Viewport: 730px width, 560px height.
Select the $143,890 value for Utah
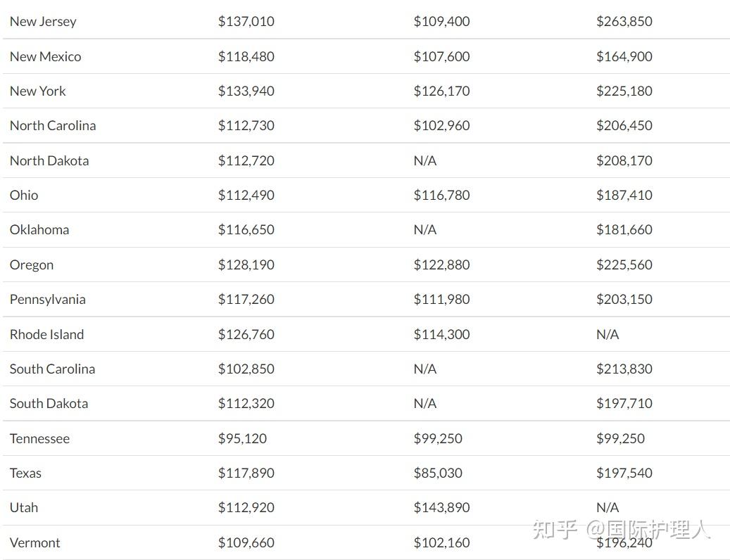pyautogui.click(x=441, y=507)
